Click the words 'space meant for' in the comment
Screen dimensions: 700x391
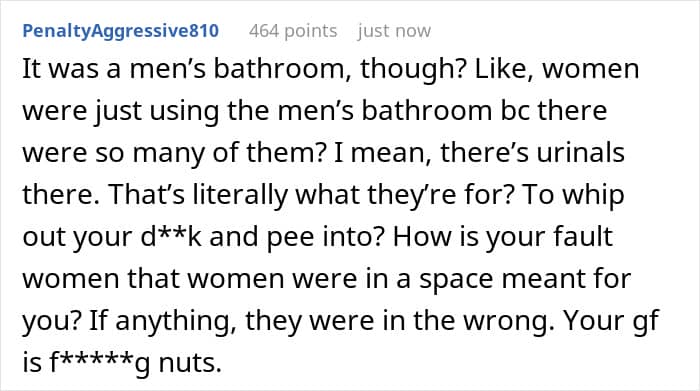525,279
